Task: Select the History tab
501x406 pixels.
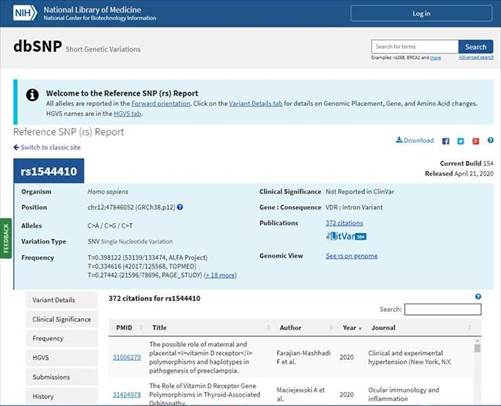Action: coord(62,396)
